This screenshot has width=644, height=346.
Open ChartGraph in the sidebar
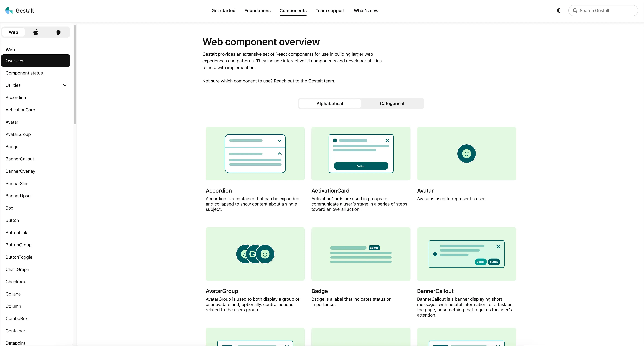pos(36,269)
